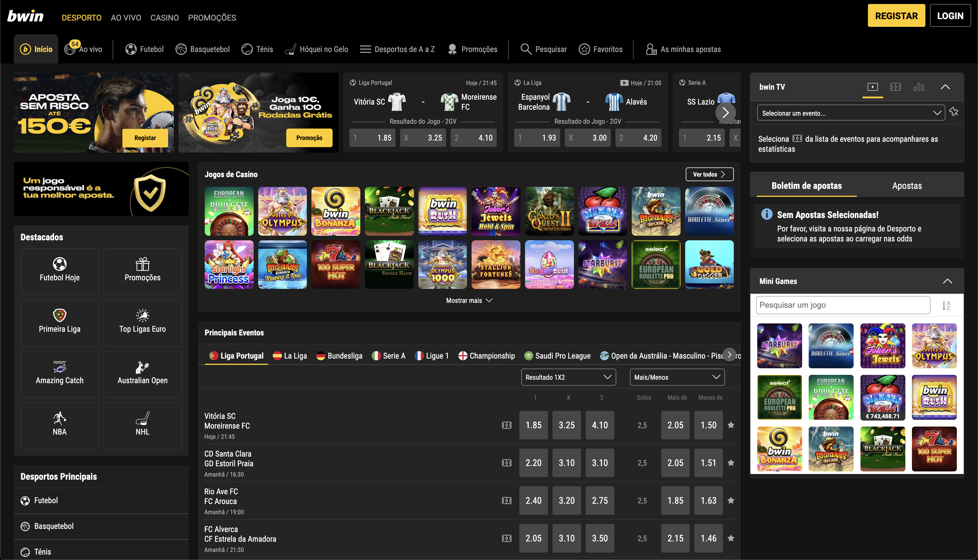Click the Pesquisar um jogo search field

tap(842, 305)
